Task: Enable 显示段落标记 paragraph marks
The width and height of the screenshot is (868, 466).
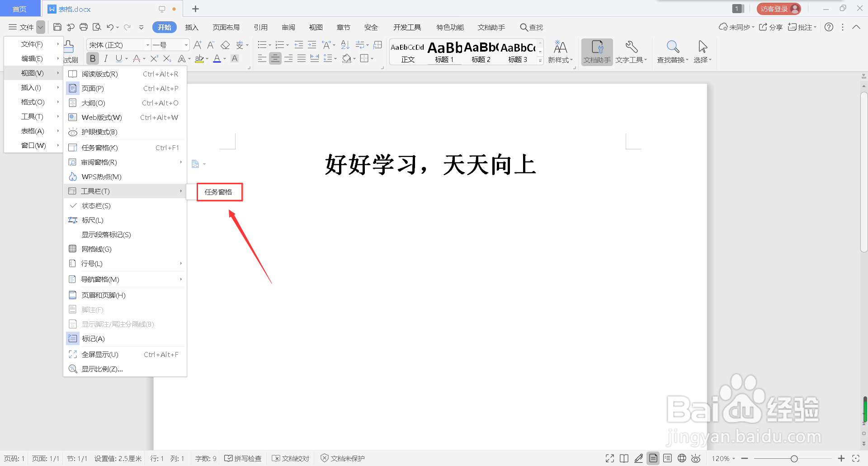Action: click(106, 234)
